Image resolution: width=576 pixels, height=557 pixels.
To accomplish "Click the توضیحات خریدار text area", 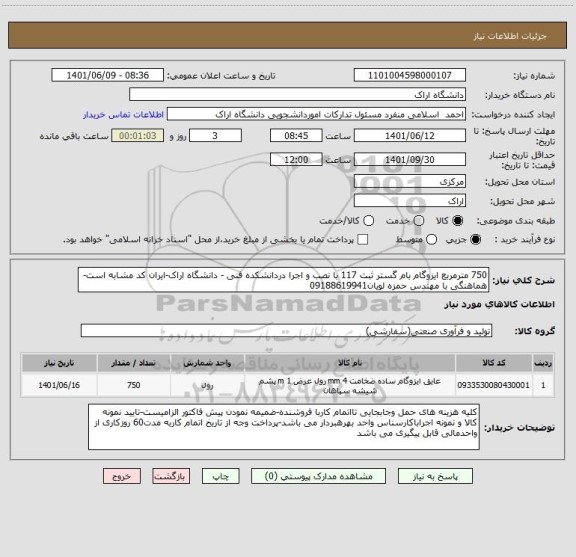I will [284, 427].
